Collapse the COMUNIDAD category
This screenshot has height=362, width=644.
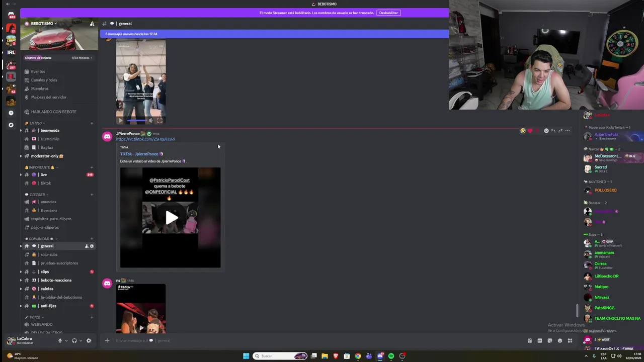tap(41, 239)
